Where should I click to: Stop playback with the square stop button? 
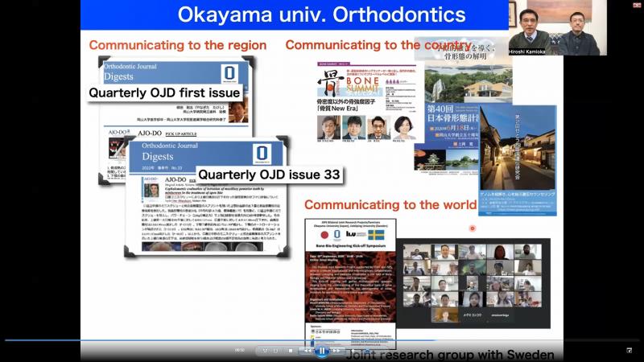[x=291, y=351]
